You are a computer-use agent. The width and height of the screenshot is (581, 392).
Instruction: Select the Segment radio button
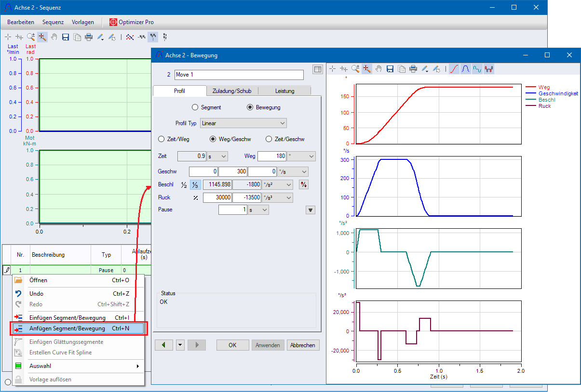(x=195, y=107)
